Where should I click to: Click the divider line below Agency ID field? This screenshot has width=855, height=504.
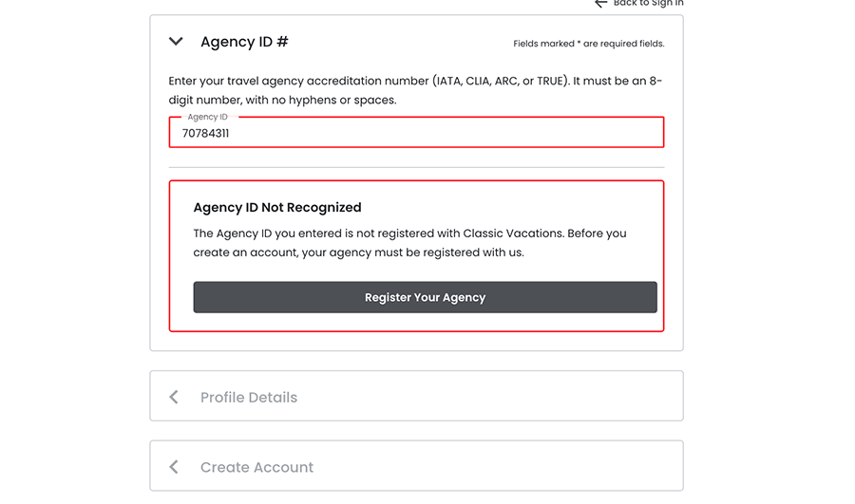click(416, 167)
